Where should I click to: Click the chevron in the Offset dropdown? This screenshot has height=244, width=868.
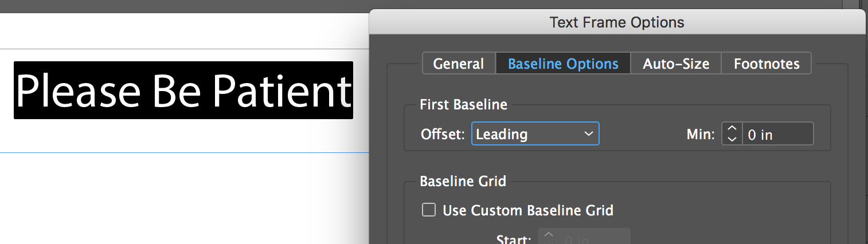[588, 133]
